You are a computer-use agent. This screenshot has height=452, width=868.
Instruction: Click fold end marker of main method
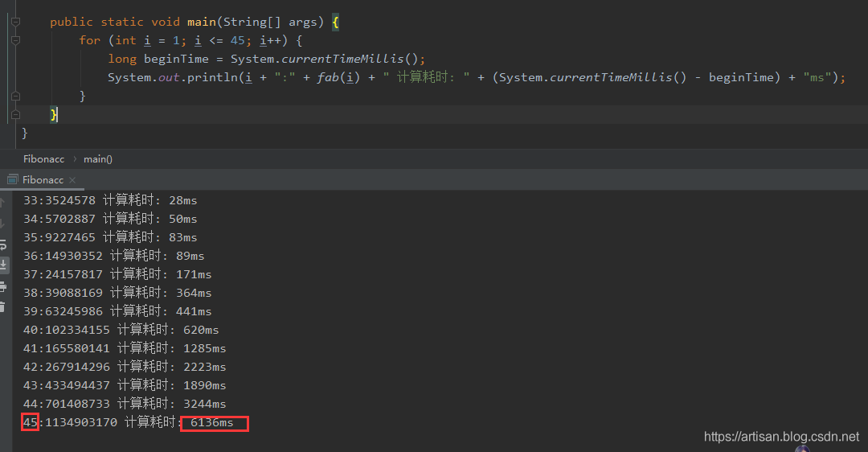[x=15, y=115]
